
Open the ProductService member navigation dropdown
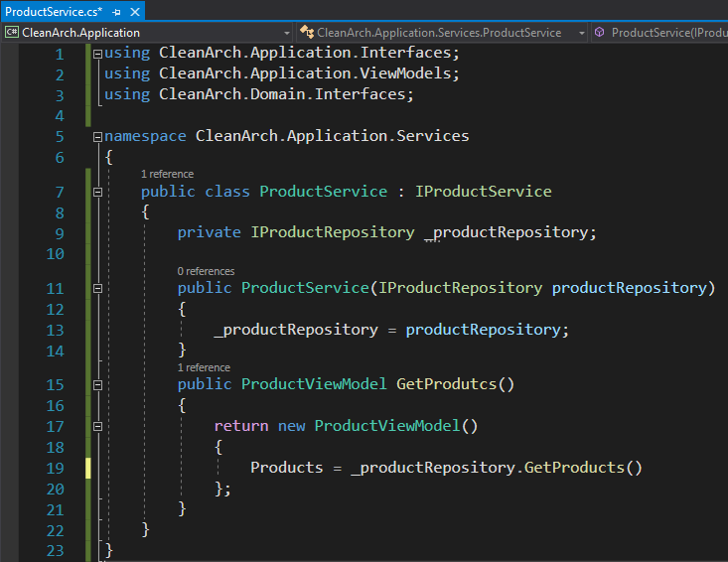point(659,33)
